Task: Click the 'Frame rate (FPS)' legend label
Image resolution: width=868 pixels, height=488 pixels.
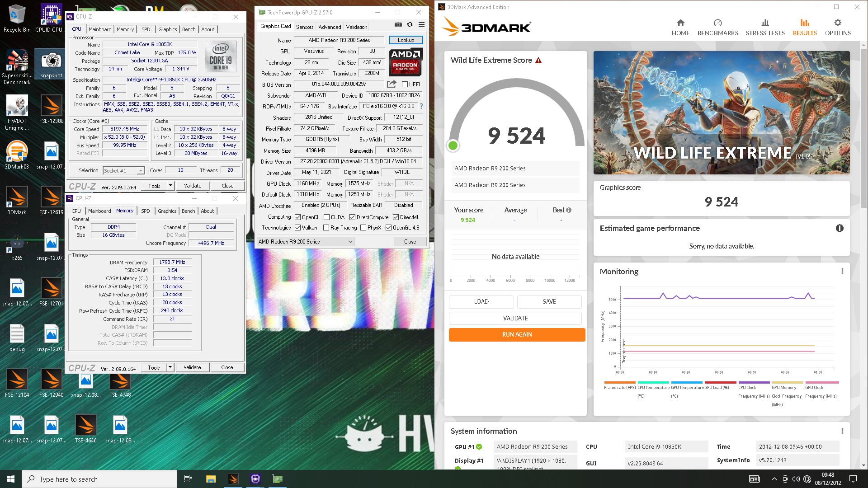Action: pyautogui.click(x=620, y=388)
